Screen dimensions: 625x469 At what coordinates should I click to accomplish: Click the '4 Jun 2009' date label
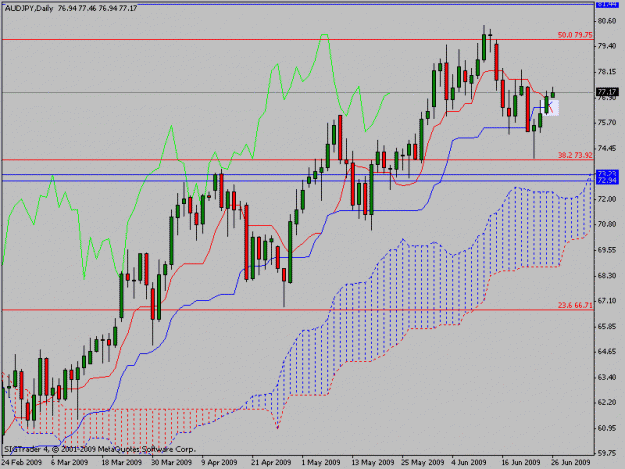tap(469, 462)
